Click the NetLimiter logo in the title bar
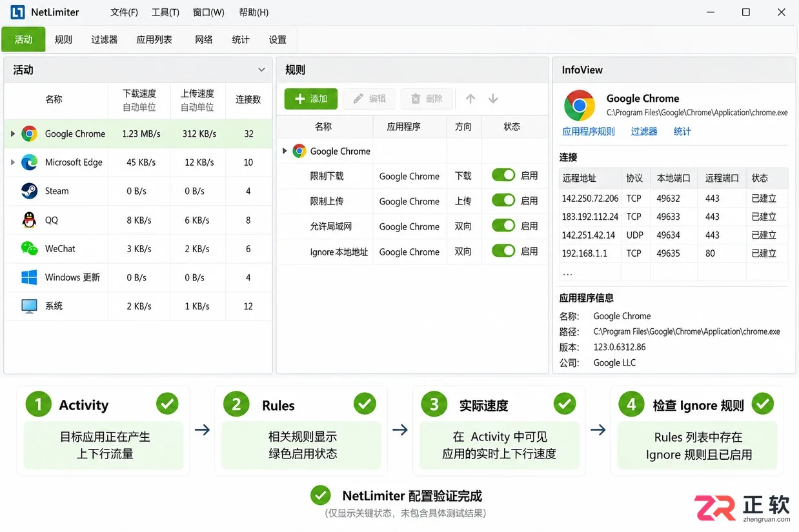The height and width of the screenshot is (532, 799). [x=17, y=12]
